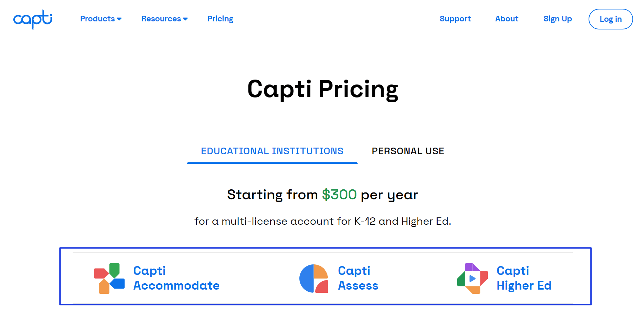
Task: Open the Capti Accommodate product title
Action: 176,278
